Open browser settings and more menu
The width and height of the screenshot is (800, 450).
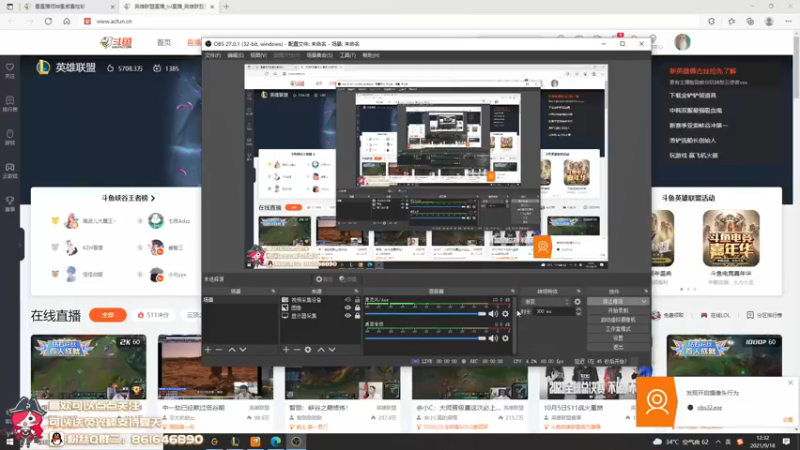pos(788,21)
